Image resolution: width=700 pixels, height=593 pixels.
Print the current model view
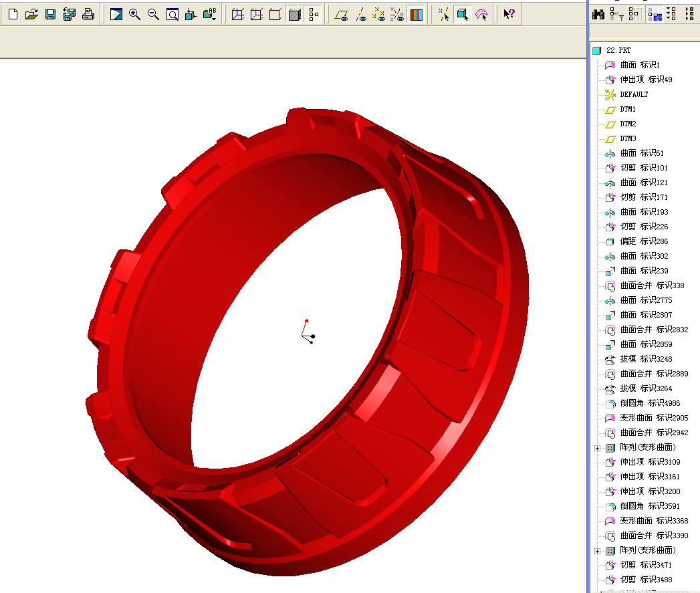[88, 15]
